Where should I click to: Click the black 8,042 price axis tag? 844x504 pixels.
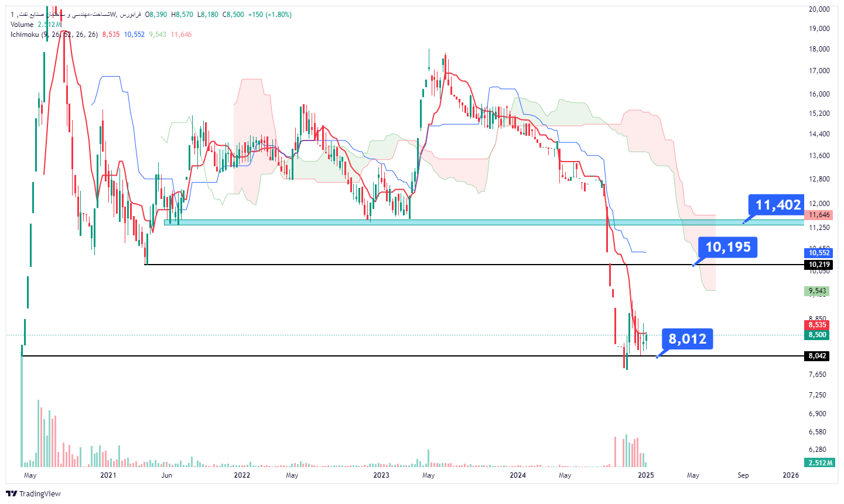tap(817, 356)
